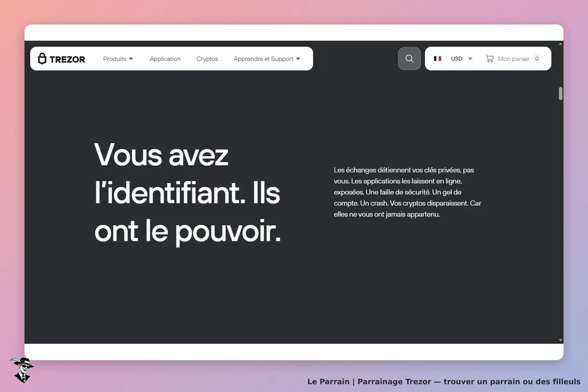588x392 pixels.
Task: Open the search magnifier button
Action: [410, 59]
